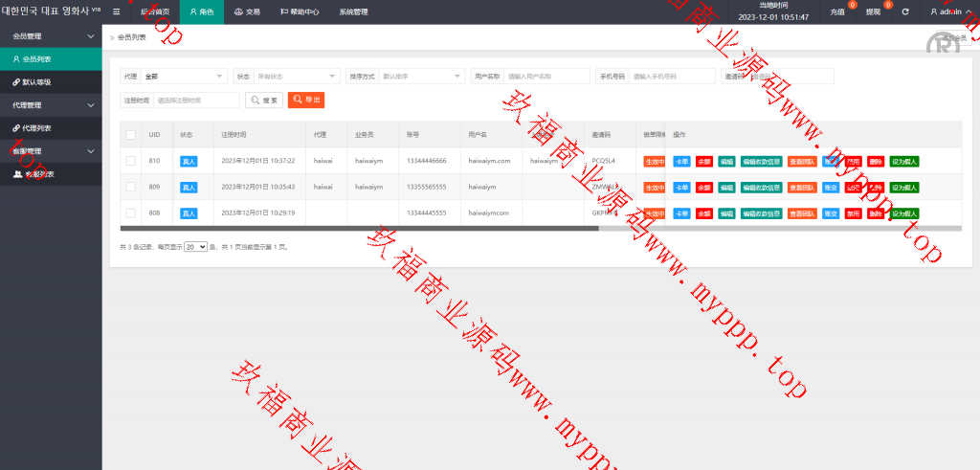Click the 搜索 search button
This screenshot has height=470, width=980.
[x=264, y=101]
